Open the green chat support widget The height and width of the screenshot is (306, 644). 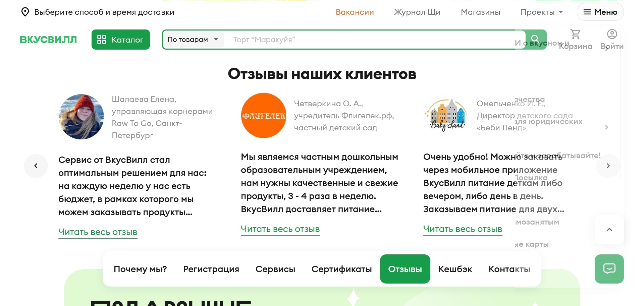(609, 268)
